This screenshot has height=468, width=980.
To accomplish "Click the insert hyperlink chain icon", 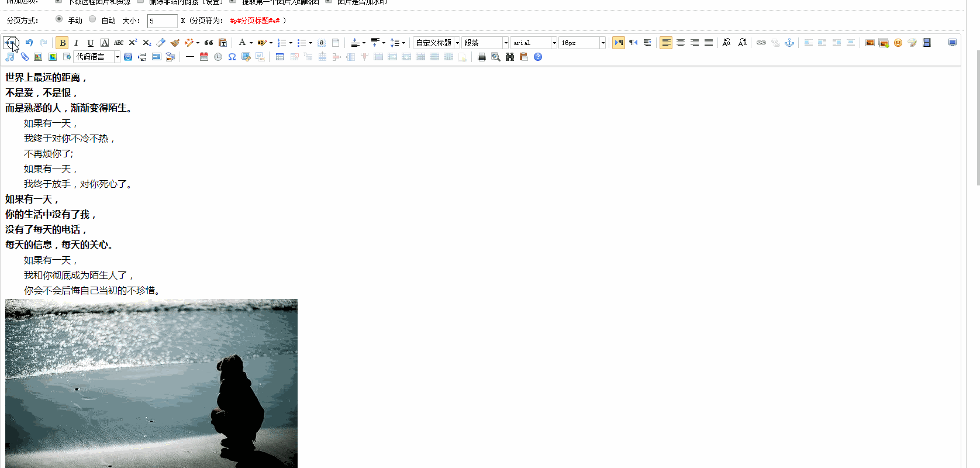I will point(761,43).
